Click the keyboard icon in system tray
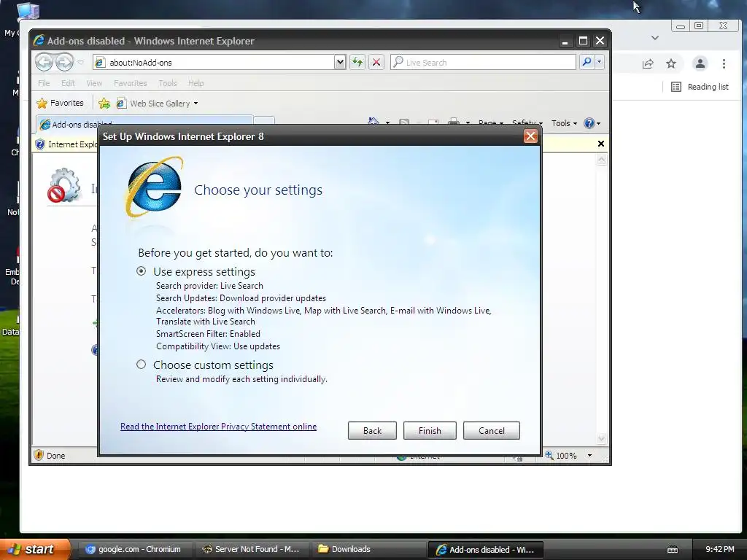Viewport: 747px width, 560px height. pyautogui.click(x=672, y=550)
